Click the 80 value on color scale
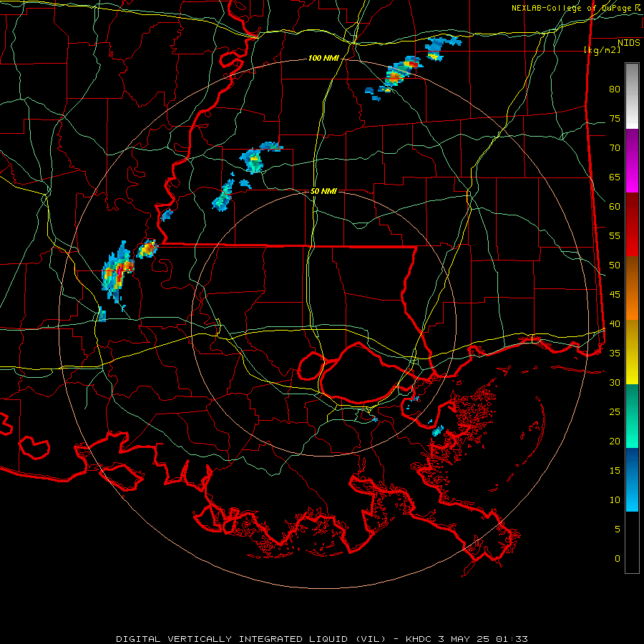Image resolution: width=644 pixels, height=644 pixels. click(x=615, y=89)
